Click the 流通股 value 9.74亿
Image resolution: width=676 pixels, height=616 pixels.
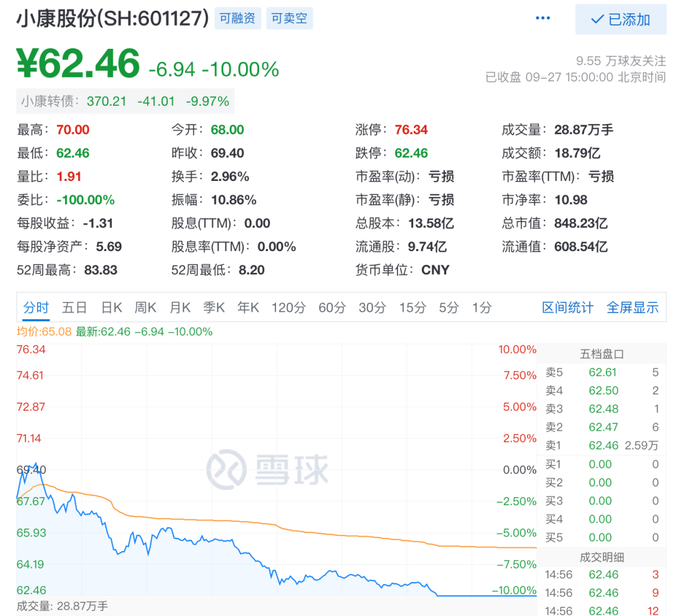[x=428, y=247]
